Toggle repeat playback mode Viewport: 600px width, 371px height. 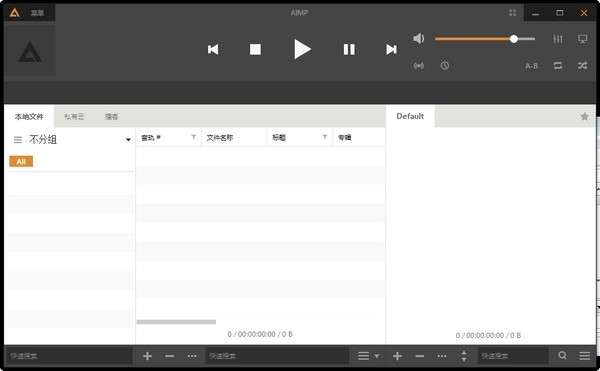(558, 66)
